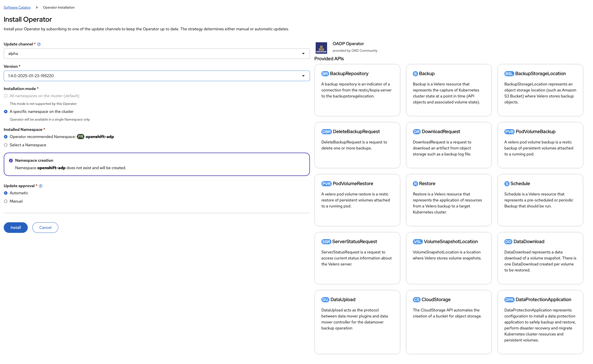Click the BSL BackupStorageLocation badge
This screenshot has height=364, width=593.
point(509,74)
